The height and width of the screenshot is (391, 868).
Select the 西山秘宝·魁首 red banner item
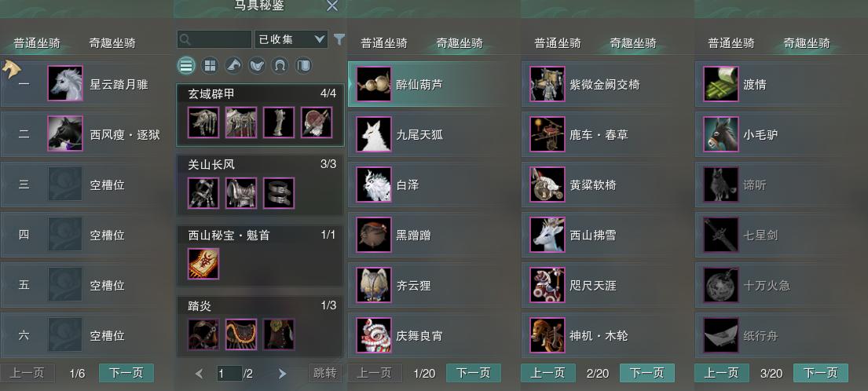click(203, 264)
